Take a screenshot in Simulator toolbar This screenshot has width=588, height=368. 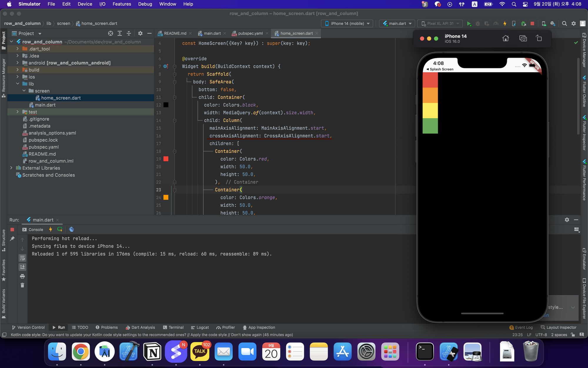tap(523, 38)
